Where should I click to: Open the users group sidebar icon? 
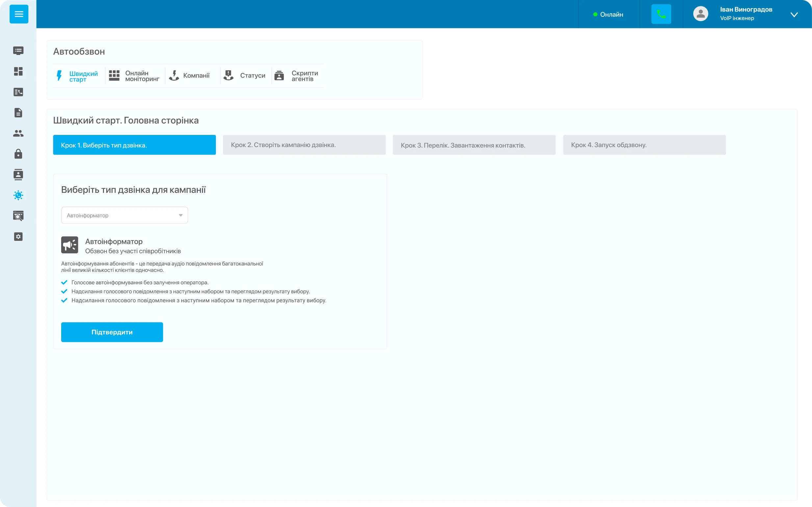click(18, 134)
